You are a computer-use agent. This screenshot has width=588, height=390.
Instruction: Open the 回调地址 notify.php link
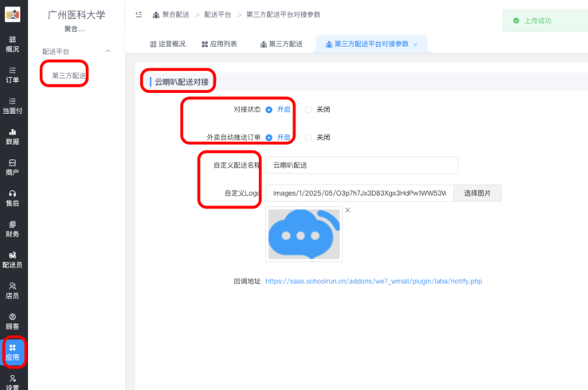[x=373, y=281]
